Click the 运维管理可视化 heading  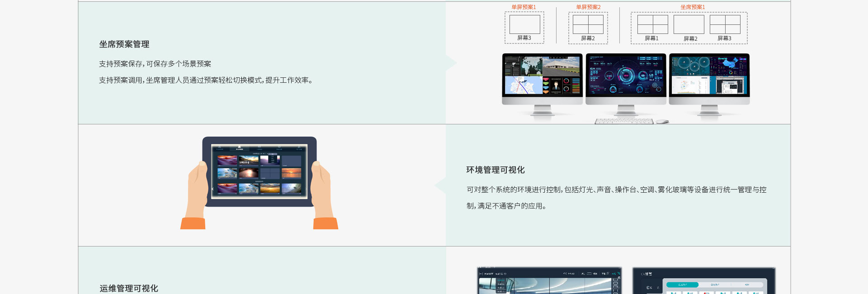(129, 288)
